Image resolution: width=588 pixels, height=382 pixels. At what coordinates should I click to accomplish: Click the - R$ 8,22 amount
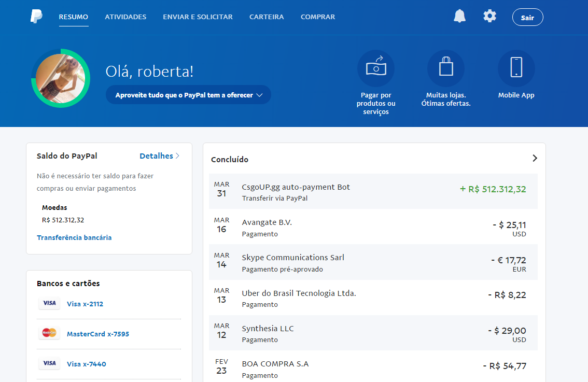tap(507, 295)
